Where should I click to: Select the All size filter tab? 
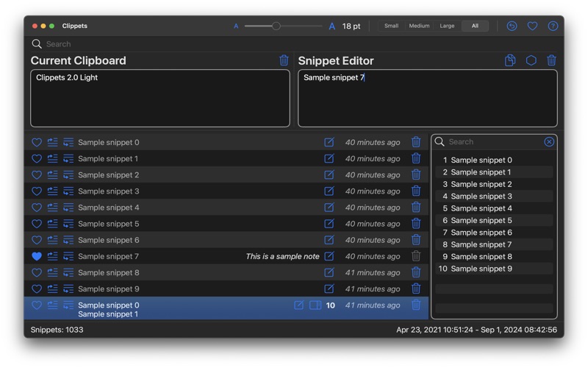pos(475,26)
